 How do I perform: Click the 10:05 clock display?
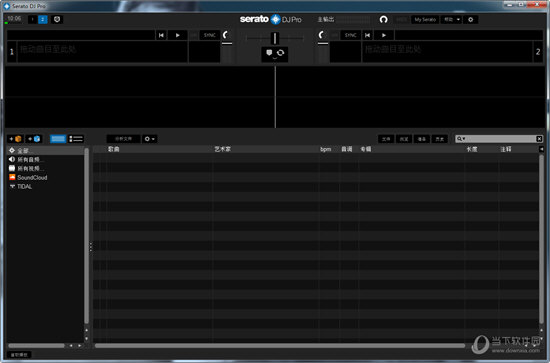coord(14,19)
